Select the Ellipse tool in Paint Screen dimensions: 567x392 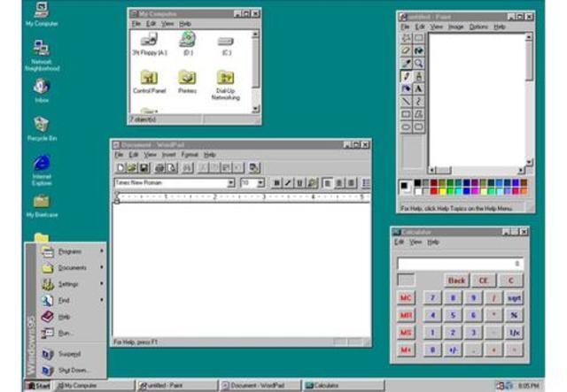pos(406,127)
